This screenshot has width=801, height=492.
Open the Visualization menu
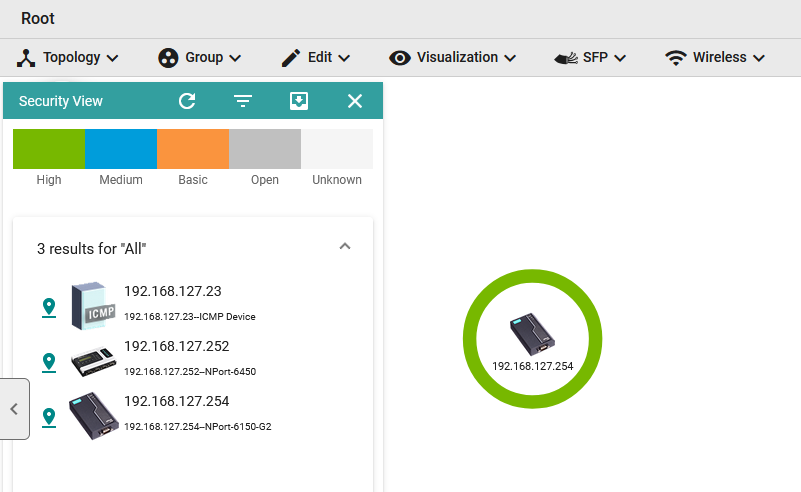click(453, 58)
